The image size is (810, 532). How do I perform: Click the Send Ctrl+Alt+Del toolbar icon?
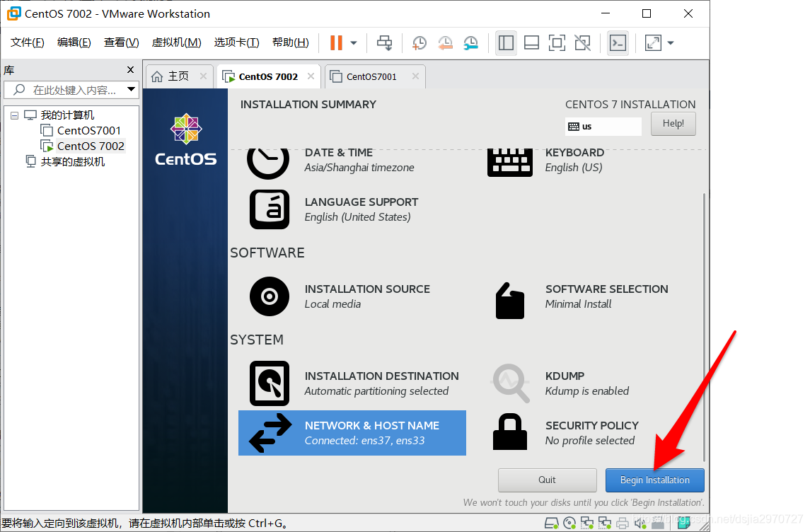coord(384,43)
